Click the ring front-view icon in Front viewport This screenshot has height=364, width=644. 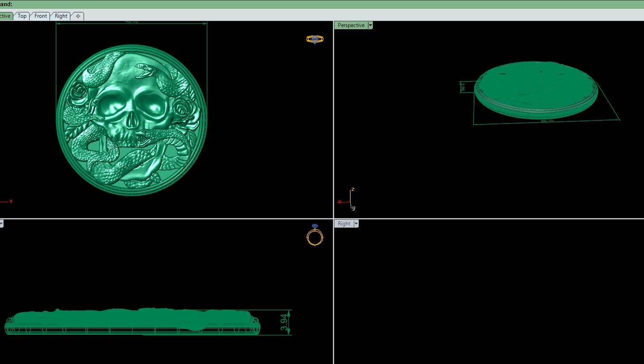point(315,235)
